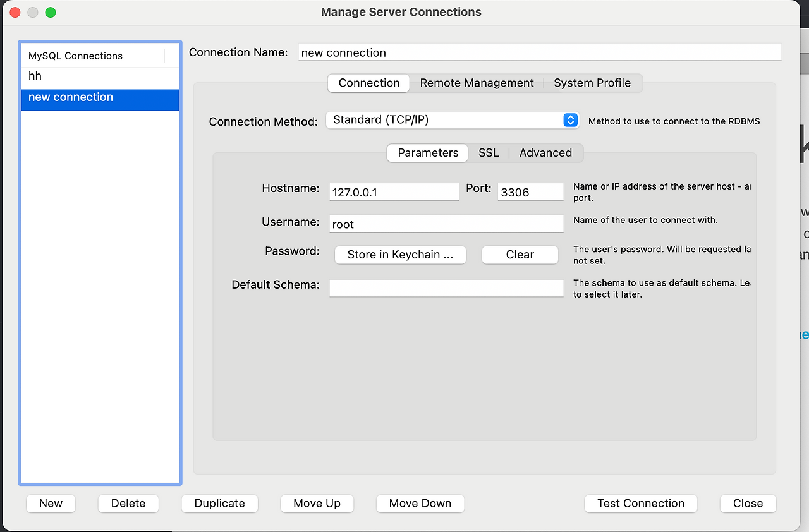Delete the selected connection

coord(128,504)
